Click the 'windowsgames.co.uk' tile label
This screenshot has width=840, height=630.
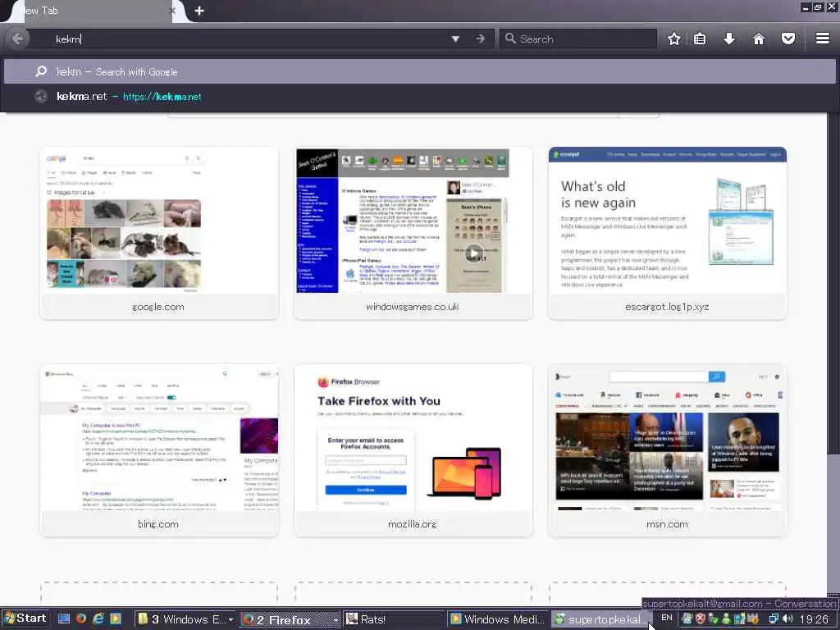[413, 307]
